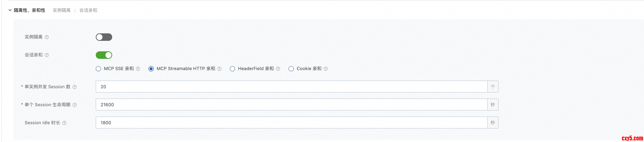
Task: Open help tooltip for Cookie 亲和
Action: click(326, 69)
